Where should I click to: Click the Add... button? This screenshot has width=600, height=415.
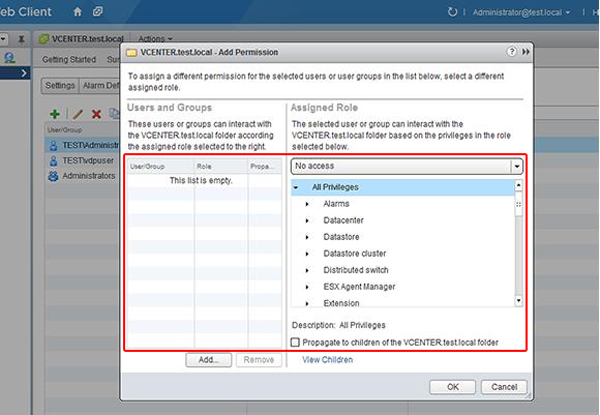209,360
